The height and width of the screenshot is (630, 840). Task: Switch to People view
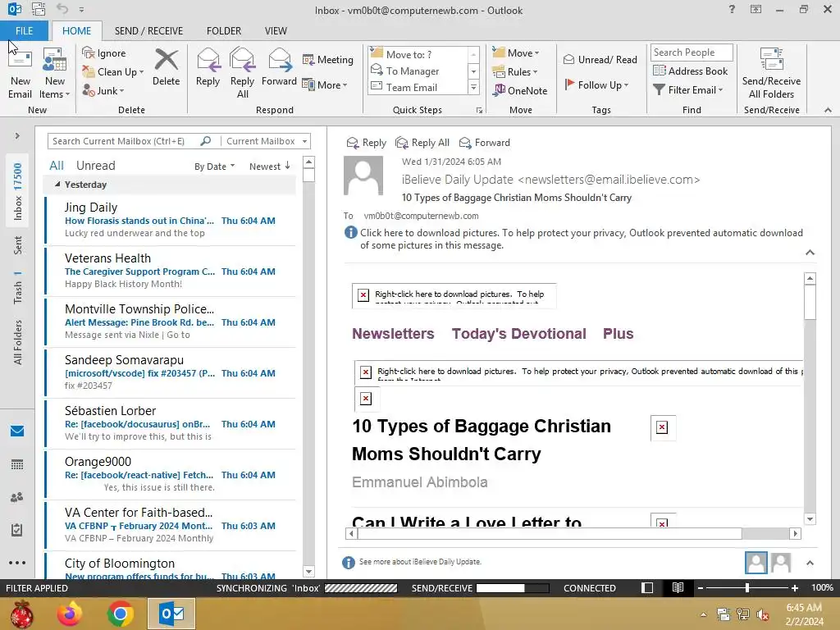click(x=17, y=497)
